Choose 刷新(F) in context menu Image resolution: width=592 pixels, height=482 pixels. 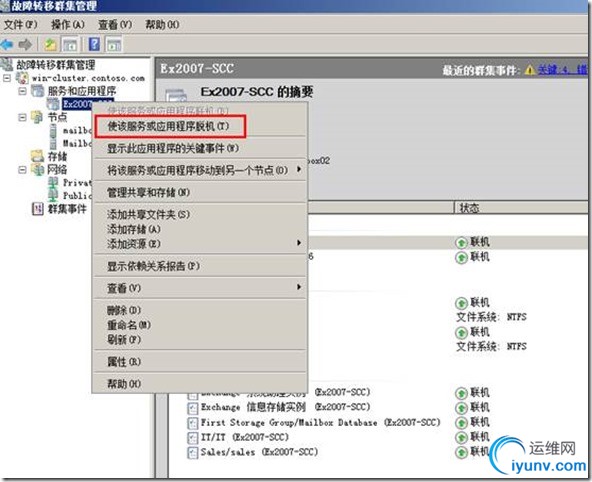click(124, 339)
